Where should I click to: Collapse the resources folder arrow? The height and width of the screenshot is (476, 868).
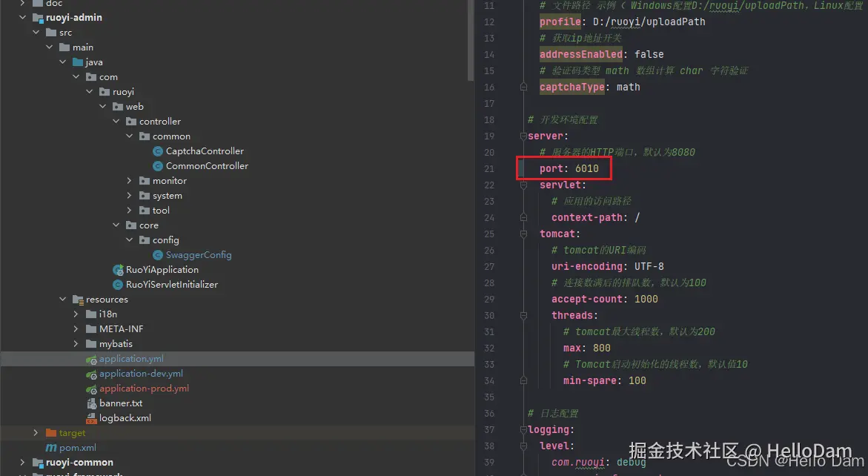62,300
